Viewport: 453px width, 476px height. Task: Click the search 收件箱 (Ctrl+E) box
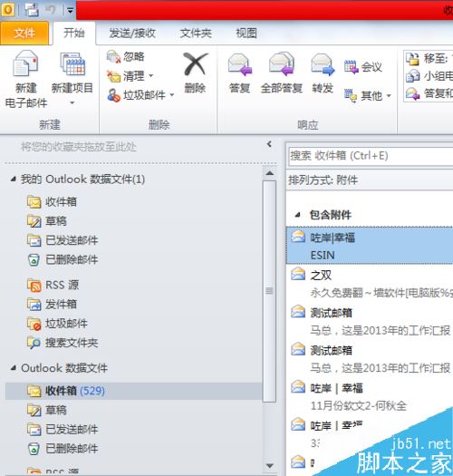[371, 156]
